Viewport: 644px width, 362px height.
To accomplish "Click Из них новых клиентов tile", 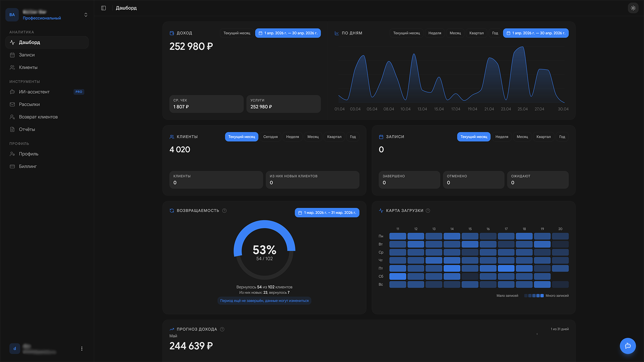I will coord(312,180).
